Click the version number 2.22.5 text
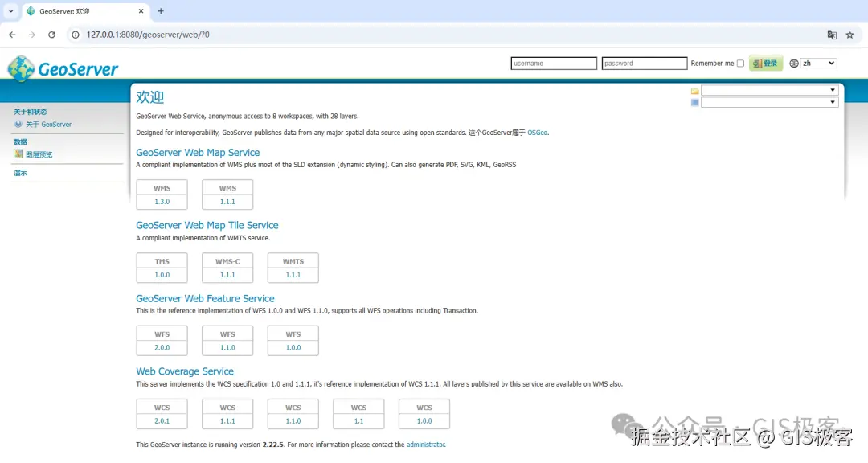The width and height of the screenshot is (868, 463). [273, 445]
